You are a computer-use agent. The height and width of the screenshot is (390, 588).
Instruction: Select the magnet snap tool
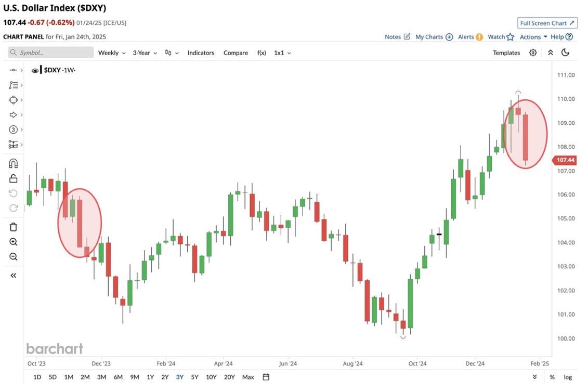point(14,163)
